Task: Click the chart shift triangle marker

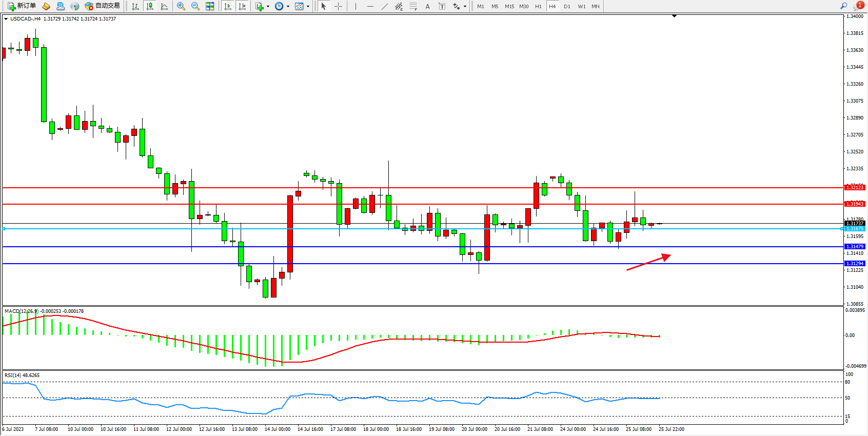Action: point(674,16)
